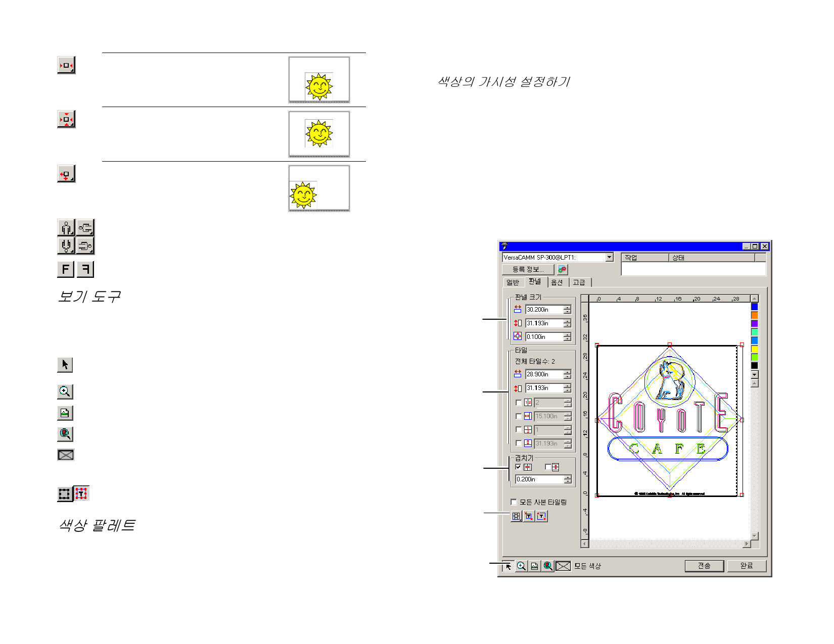
Task: Open the 고급 tab
Action: (579, 282)
